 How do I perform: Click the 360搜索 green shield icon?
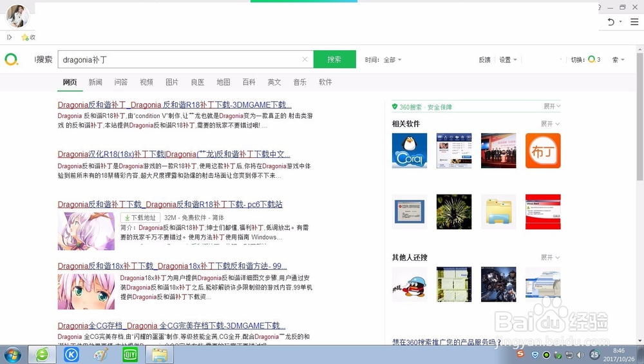(x=395, y=107)
